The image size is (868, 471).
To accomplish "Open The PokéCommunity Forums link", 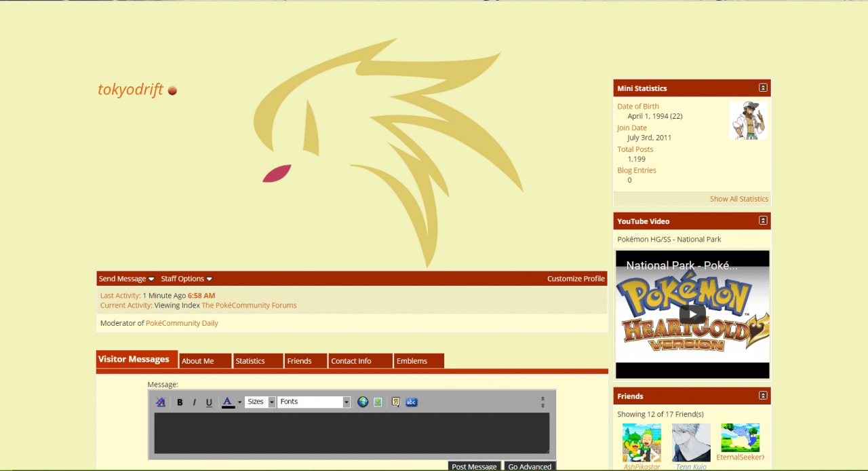I will [249, 305].
